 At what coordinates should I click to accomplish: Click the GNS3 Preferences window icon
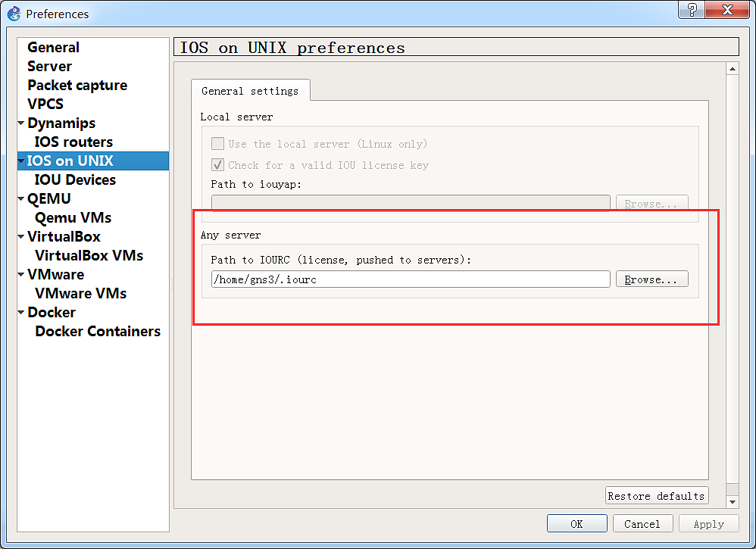click(x=14, y=13)
